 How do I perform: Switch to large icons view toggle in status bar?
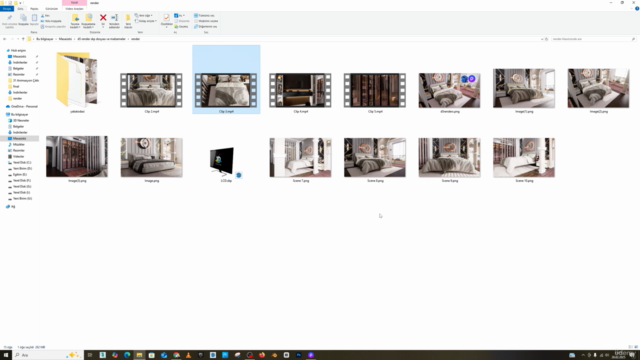pos(636,347)
